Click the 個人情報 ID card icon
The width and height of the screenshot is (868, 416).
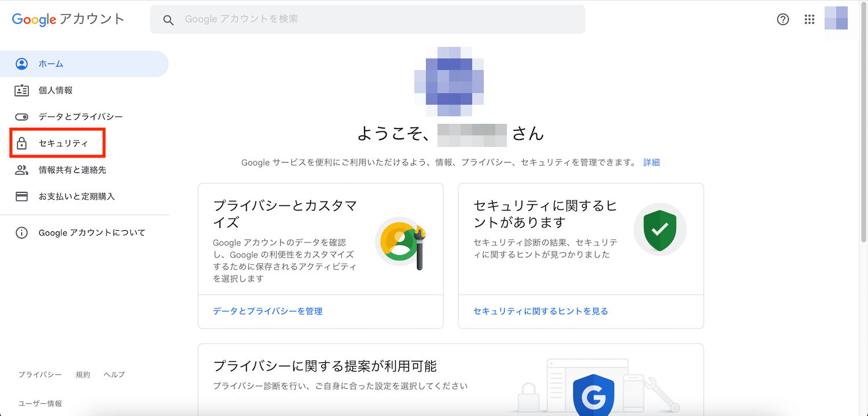tap(21, 90)
